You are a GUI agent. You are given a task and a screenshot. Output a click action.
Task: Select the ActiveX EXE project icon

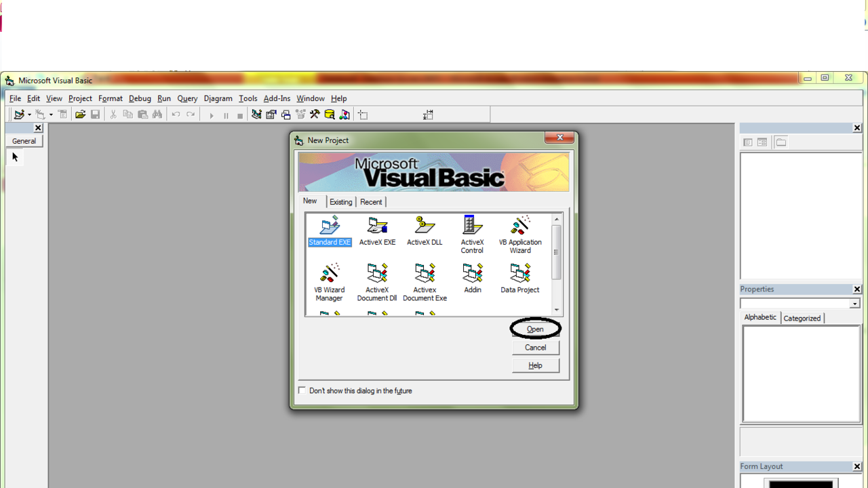(377, 231)
